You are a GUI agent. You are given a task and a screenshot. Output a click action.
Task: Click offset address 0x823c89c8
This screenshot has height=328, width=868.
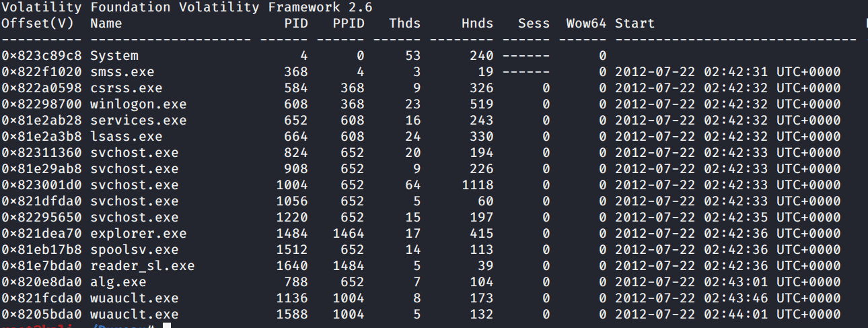click(x=42, y=56)
